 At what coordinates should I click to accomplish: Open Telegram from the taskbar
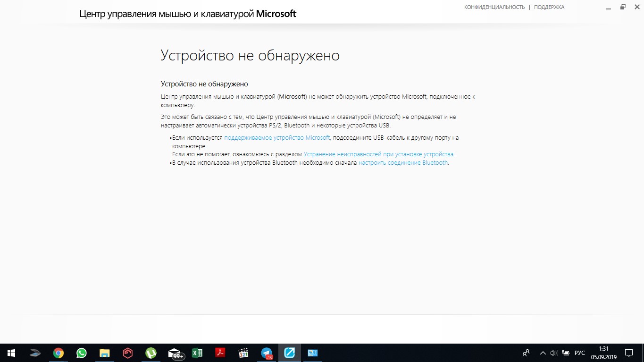pos(267,353)
